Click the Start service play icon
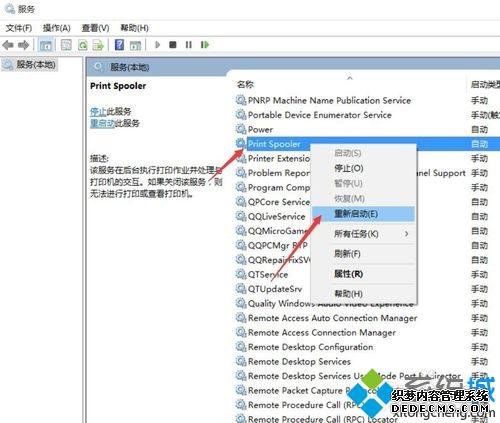 pos(158,45)
